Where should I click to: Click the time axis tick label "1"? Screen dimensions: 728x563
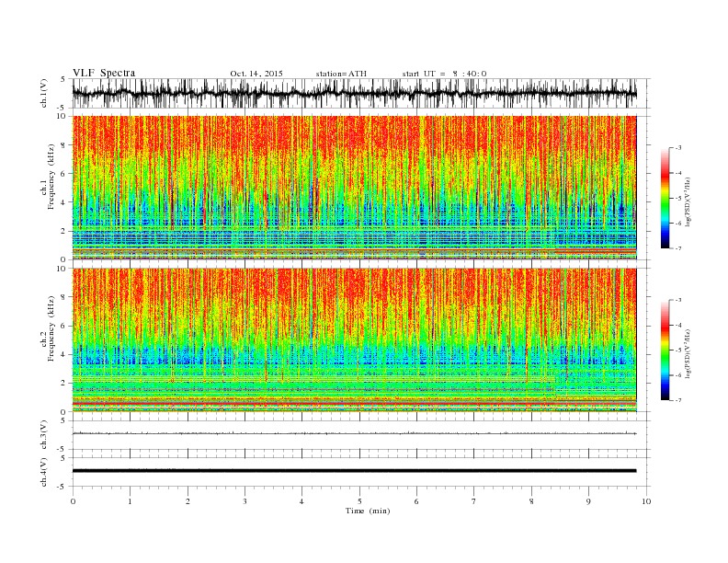point(130,501)
